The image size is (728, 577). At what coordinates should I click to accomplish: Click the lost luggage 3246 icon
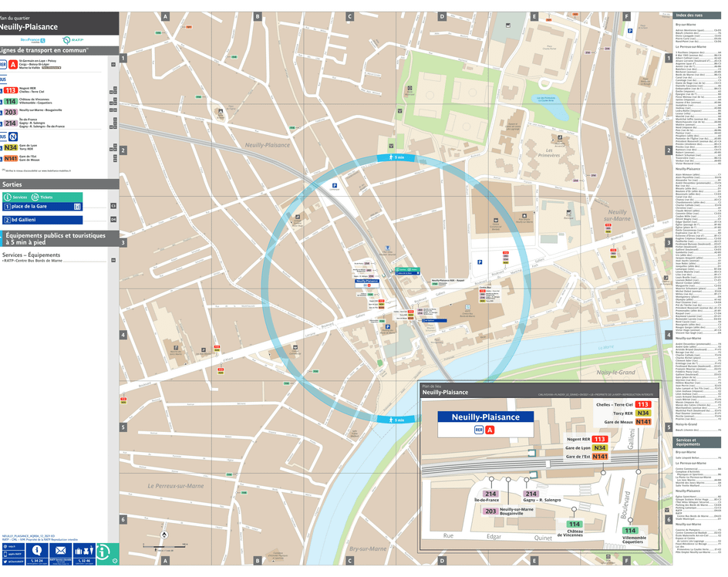point(85,550)
